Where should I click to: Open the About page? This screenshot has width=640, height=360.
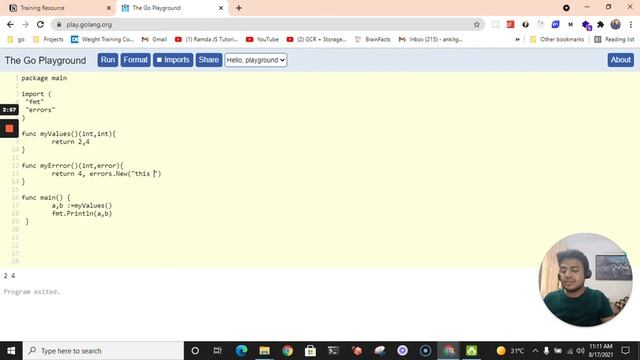620,60
